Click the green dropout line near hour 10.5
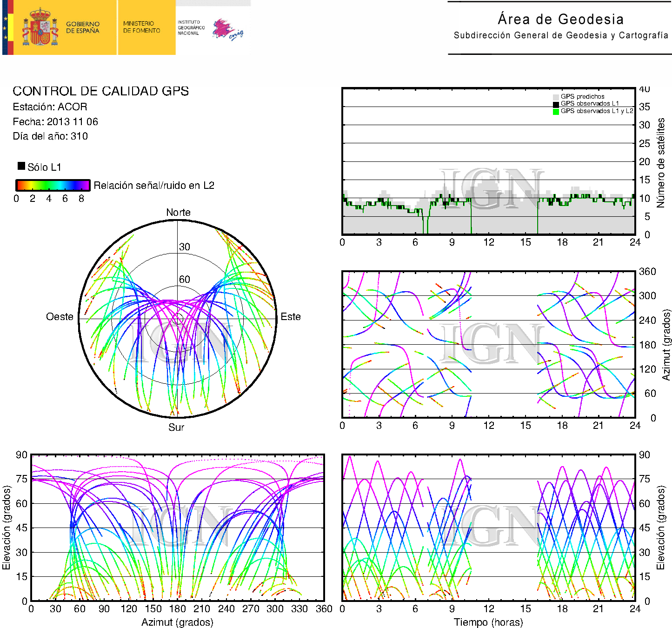This screenshot has height=628, width=672. 471,216
